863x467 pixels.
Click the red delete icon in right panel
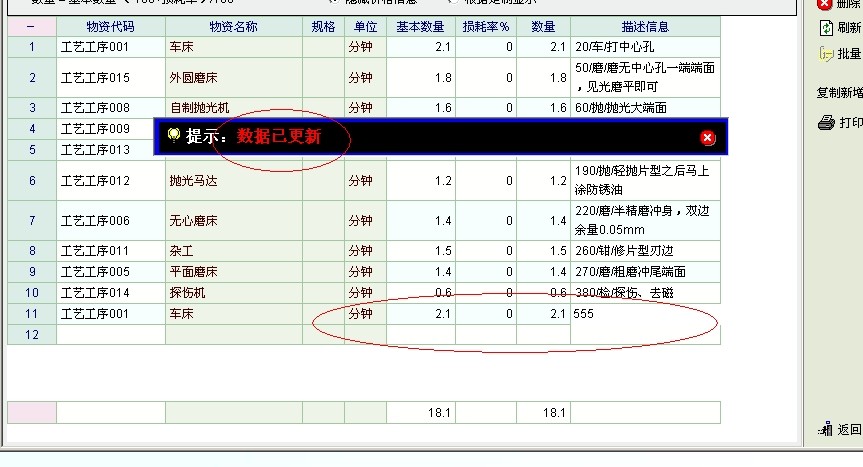pyautogui.click(x=825, y=4)
